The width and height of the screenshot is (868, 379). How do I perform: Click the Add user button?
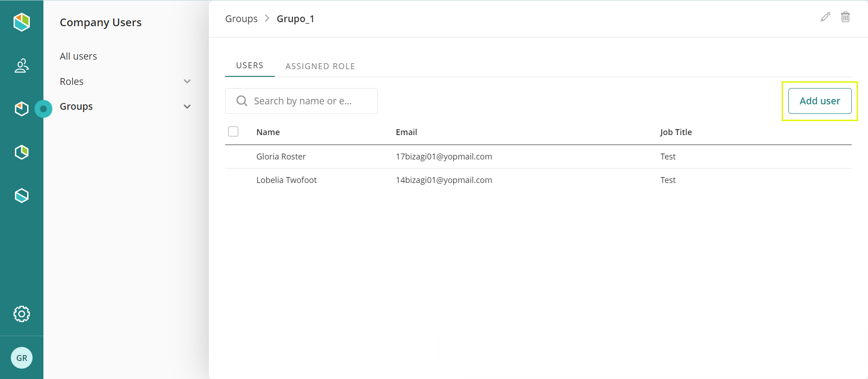tap(820, 101)
